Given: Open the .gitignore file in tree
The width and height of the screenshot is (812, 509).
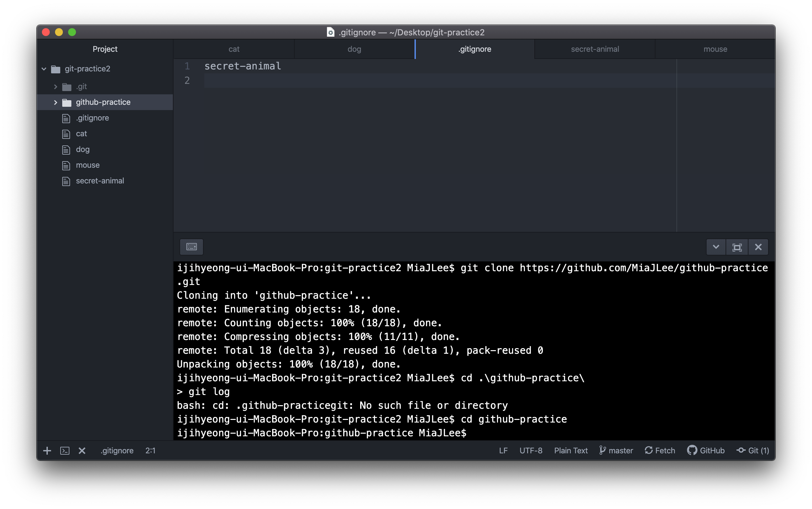Looking at the screenshot, I should pos(92,118).
